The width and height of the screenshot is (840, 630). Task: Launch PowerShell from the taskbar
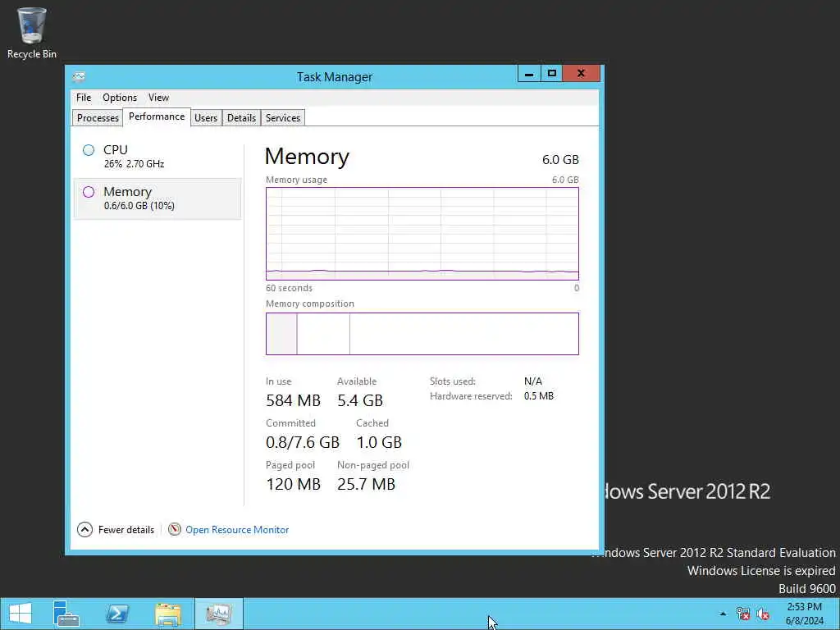coord(116,614)
